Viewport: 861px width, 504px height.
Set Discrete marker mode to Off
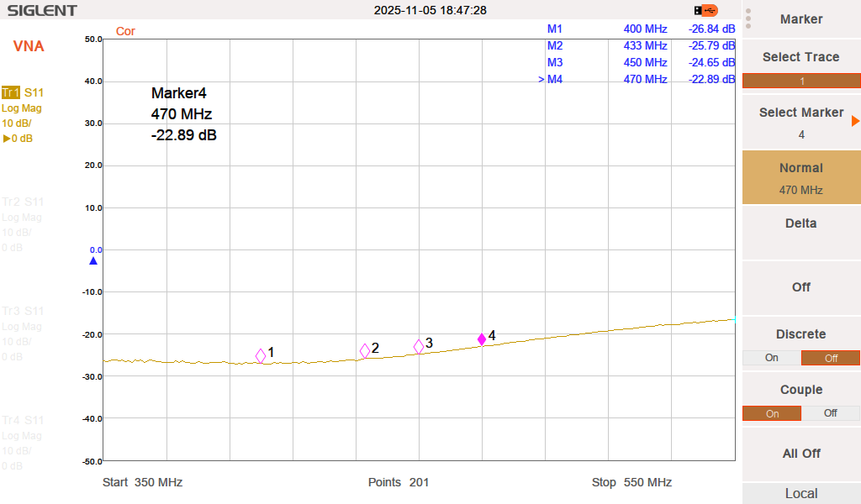pyautogui.click(x=830, y=358)
